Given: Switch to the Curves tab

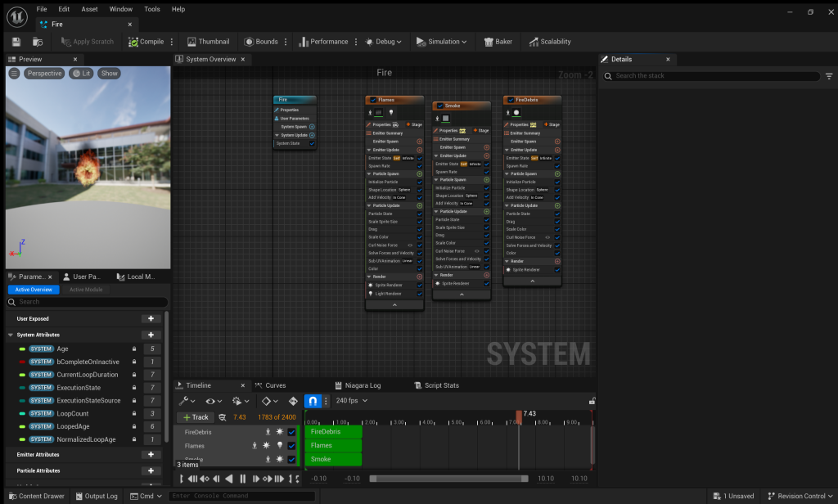Looking at the screenshot, I should pos(270,385).
